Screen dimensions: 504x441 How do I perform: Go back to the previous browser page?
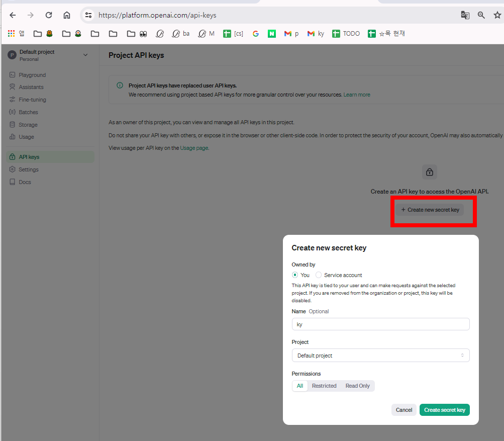pyautogui.click(x=13, y=15)
